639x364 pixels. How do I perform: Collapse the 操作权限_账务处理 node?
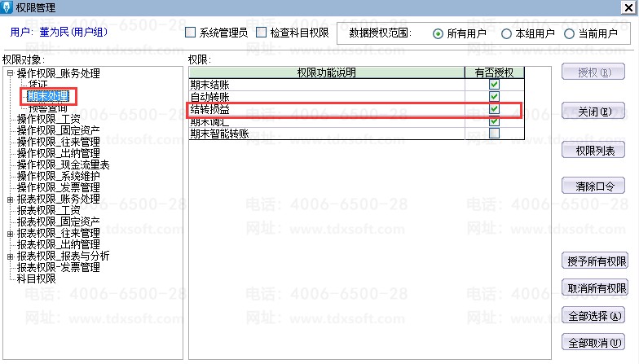tap(10, 73)
